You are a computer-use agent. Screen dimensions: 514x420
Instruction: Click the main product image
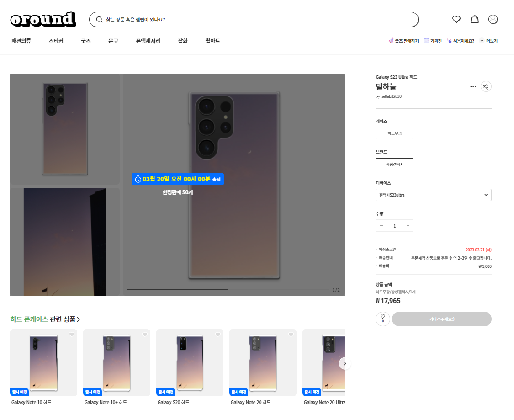point(234,185)
